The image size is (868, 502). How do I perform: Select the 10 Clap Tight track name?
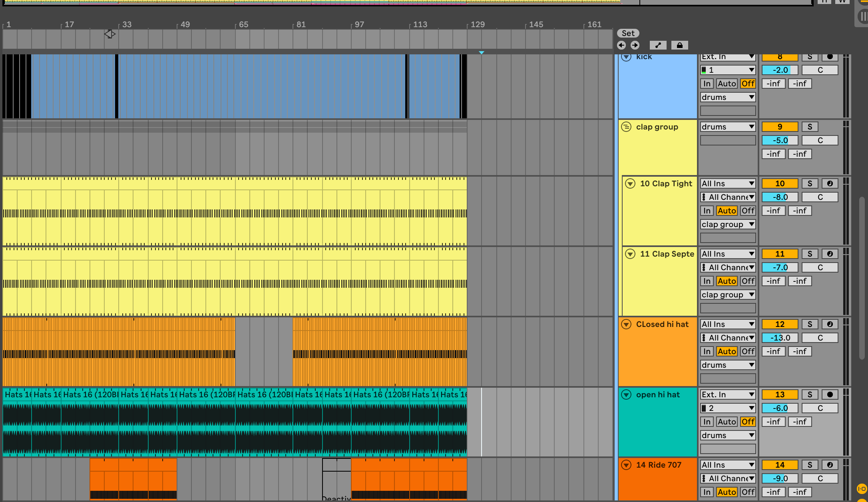[x=666, y=183]
